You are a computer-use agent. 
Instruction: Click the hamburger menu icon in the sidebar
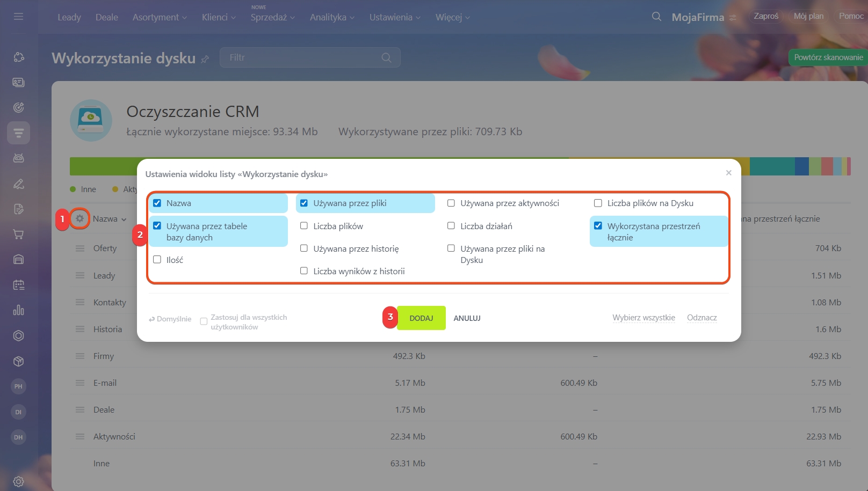tap(18, 17)
